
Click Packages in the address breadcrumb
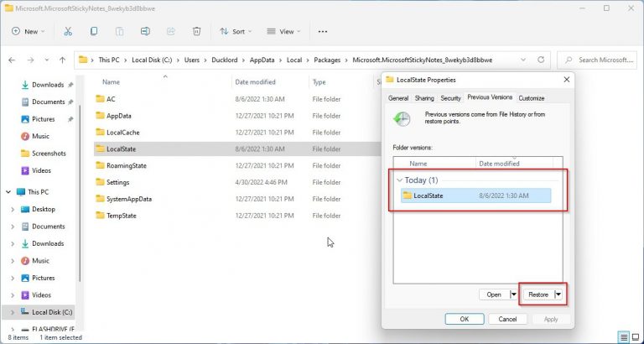[327, 60]
